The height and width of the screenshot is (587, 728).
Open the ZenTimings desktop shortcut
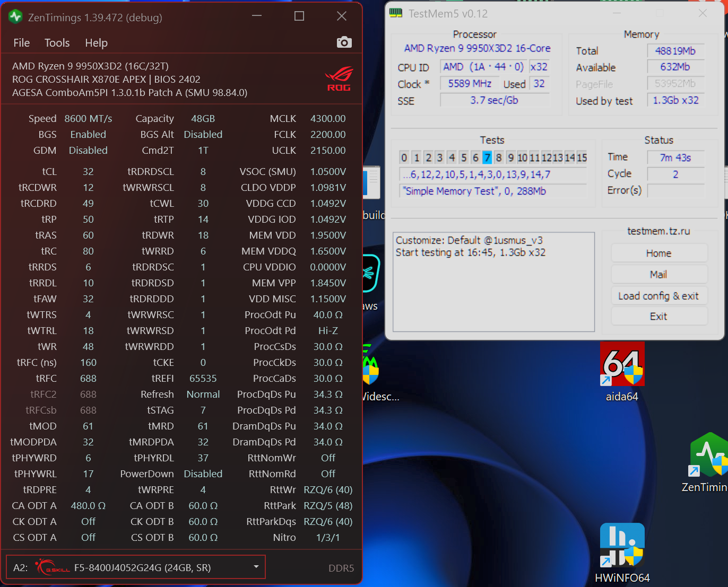709,455
